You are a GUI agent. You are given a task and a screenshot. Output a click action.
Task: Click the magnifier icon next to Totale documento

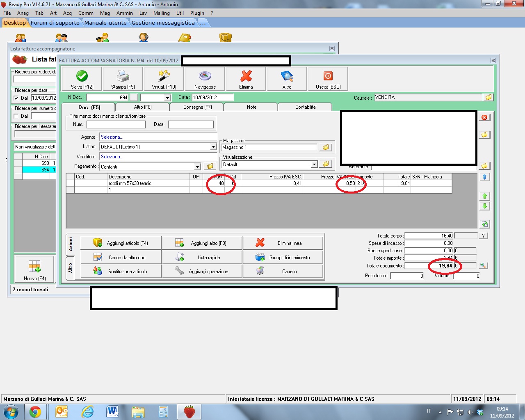click(483, 266)
